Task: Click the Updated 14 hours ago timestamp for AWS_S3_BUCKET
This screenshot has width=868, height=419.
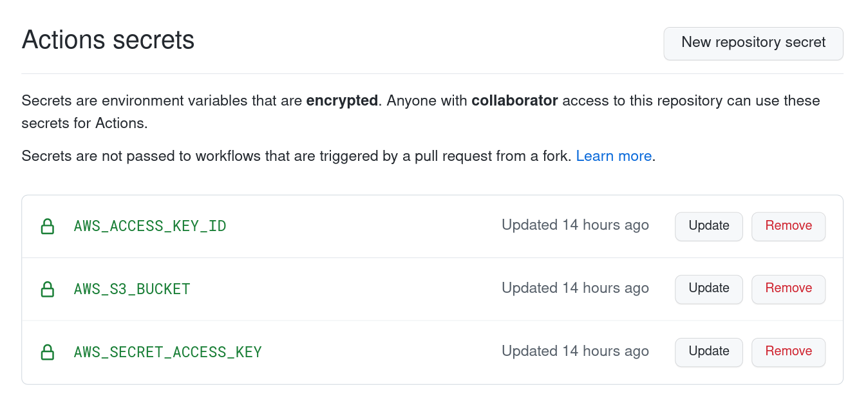Action: (x=575, y=288)
